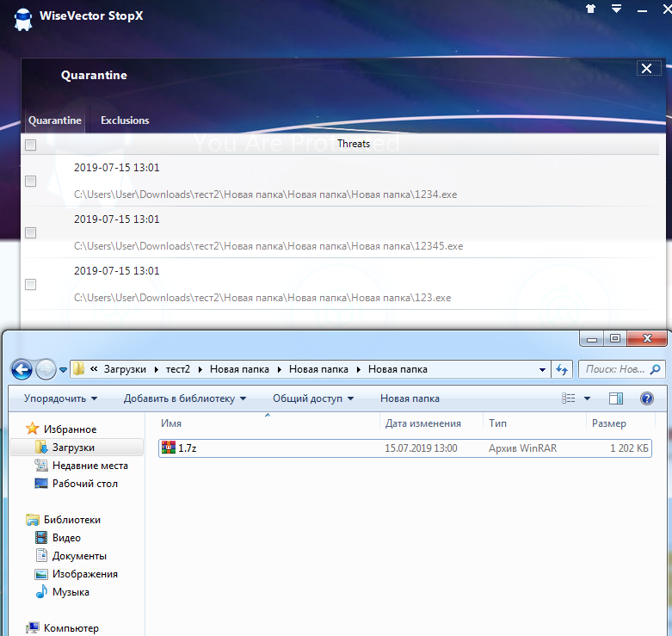Navigate to тест2 in the breadcrumb
The width and height of the screenshot is (672, 636).
pyautogui.click(x=178, y=369)
